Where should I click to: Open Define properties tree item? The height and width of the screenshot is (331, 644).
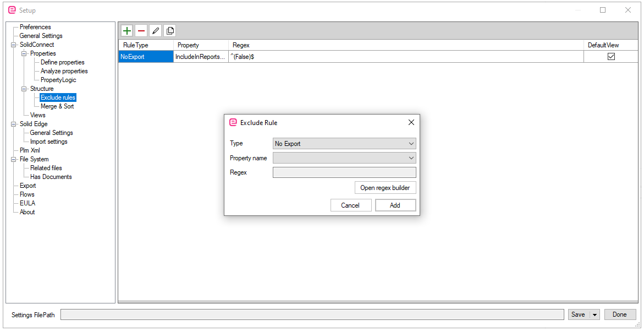coord(63,62)
